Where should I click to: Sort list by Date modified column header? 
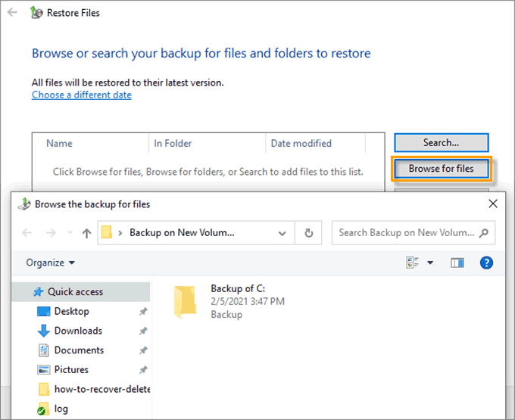click(x=301, y=143)
